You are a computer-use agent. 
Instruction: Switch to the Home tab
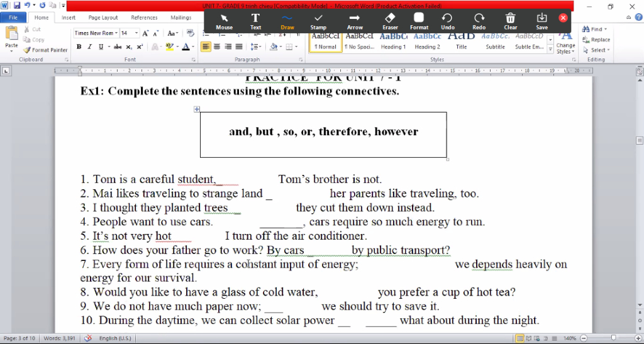tap(42, 18)
